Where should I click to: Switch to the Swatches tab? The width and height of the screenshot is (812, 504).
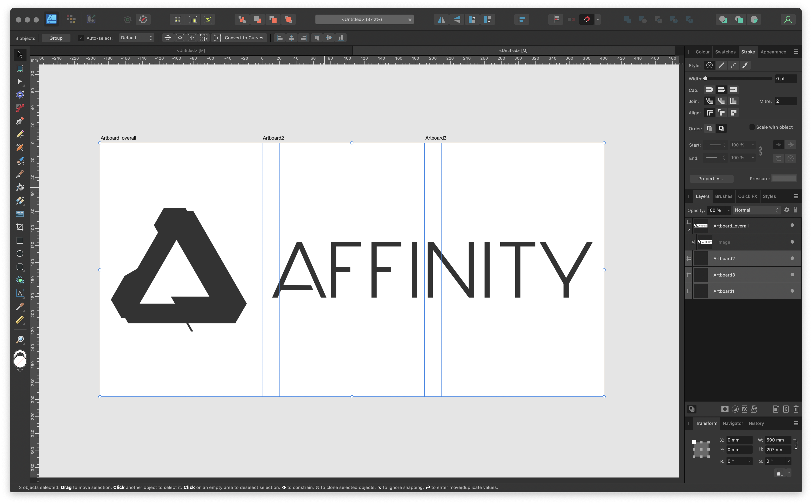point(725,52)
